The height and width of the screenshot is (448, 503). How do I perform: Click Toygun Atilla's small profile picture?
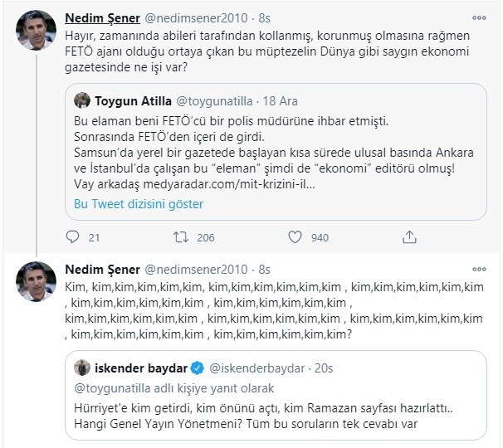click(x=82, y=100)
